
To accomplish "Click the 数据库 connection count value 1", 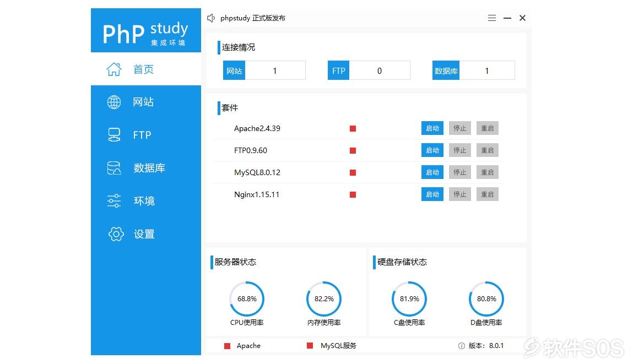I will point(487,70).
